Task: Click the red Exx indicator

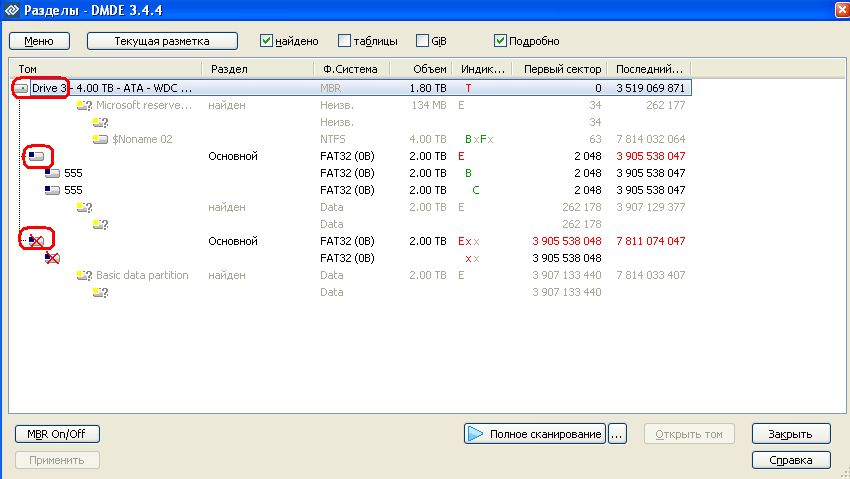Action: [x=468, y=241]
